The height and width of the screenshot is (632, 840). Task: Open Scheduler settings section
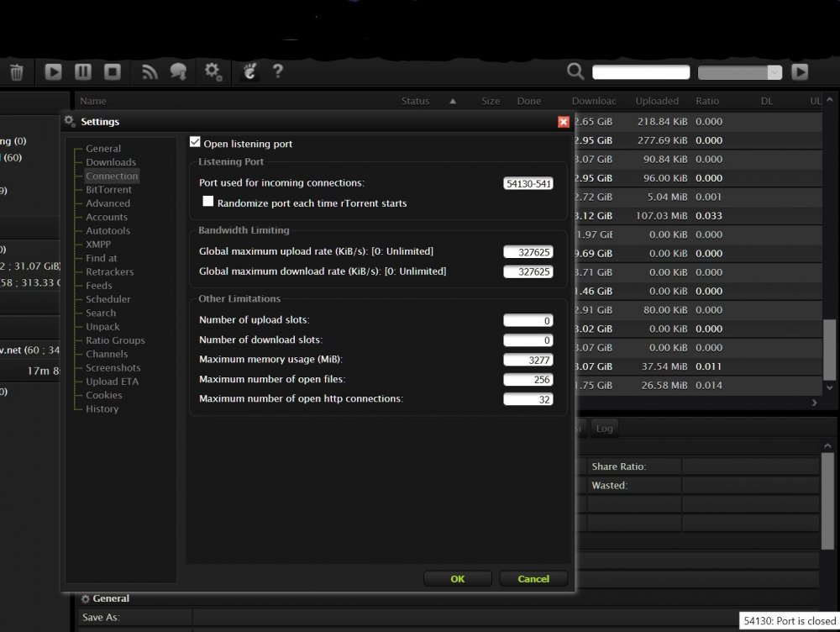[x=108, y=299]
